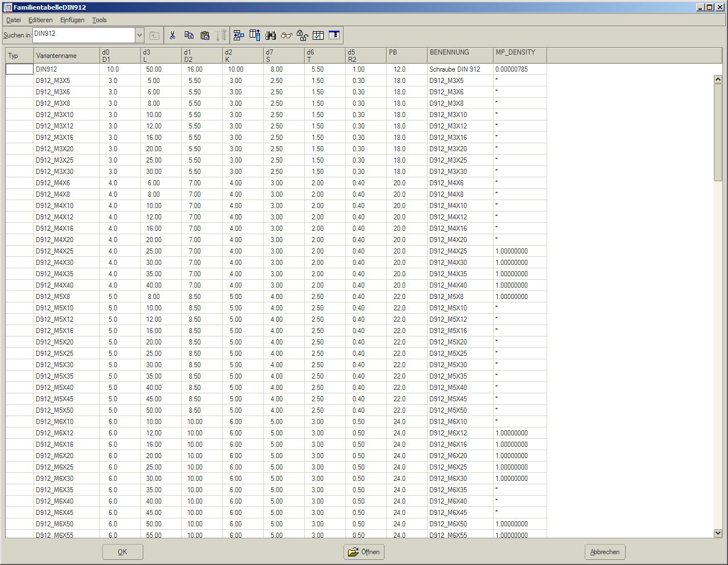Click the padlock lock/unlock variant icon
Screen dimensions: 728x565
pos(303,35)
